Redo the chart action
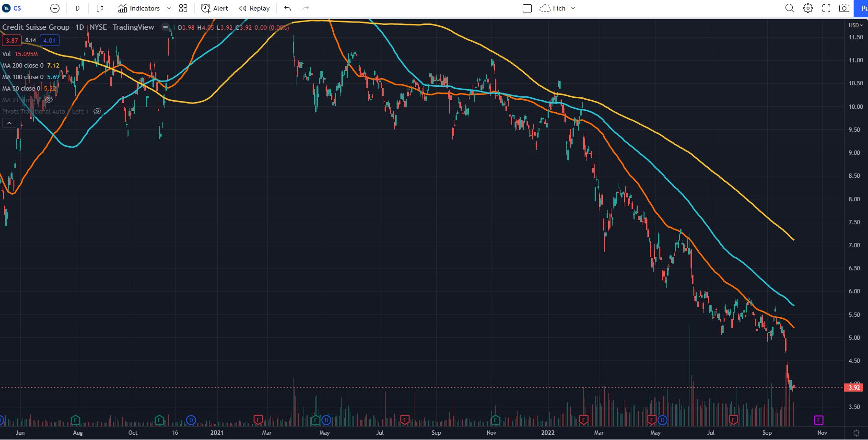Screen dimensions: 868x440 tap(305, 8)
